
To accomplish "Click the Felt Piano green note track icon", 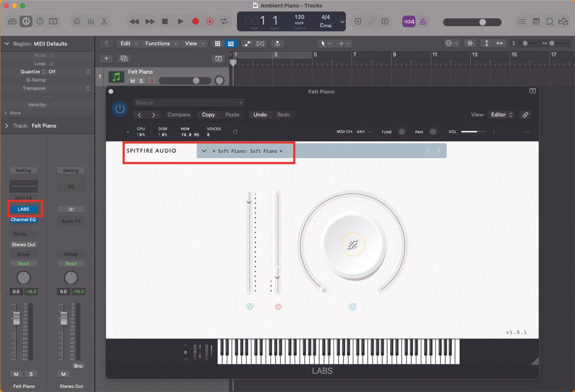I will [x=116, y=76].
